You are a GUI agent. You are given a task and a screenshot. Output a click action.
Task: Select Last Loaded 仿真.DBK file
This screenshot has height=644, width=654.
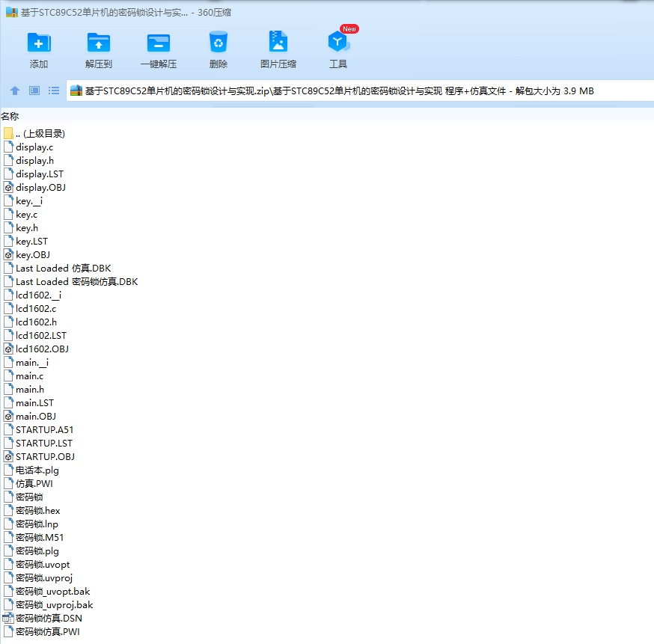64,268
